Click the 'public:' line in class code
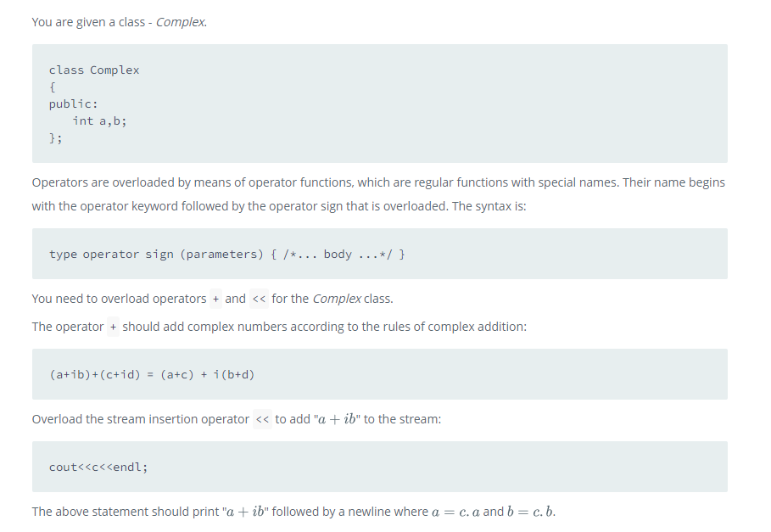Screen dimensions: 771x532 [x=73, y=104]
